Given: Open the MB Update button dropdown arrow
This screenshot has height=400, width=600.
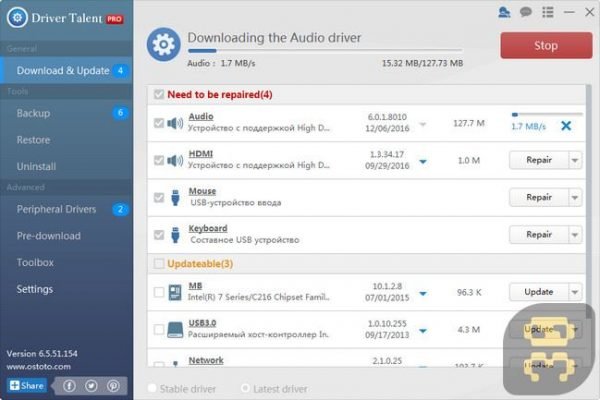Looking at the screenshot, I should click(575, 292).
